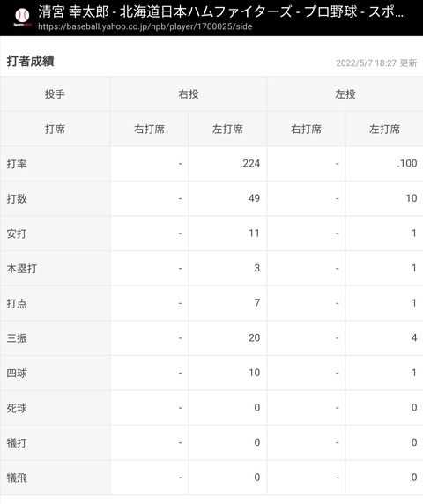Click the 死球 row label
Image resolution: width=423 pixels, height=504 pixels.
(x=17, y=408)
